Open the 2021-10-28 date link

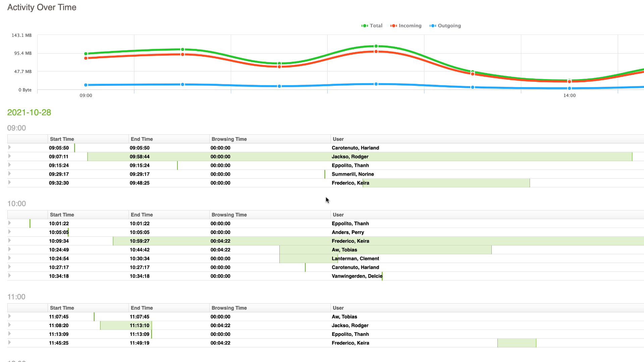[29, 112]
